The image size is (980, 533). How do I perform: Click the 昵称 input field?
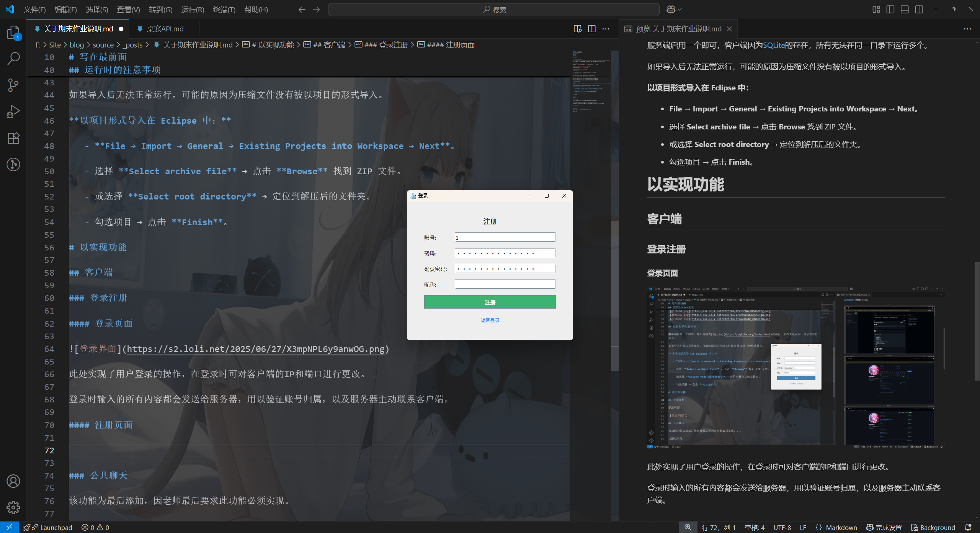pos(505,284)
